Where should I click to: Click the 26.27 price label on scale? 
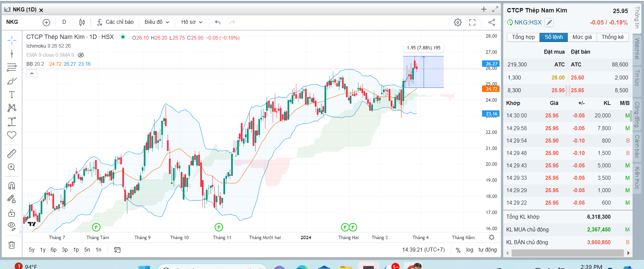[491, 64]
